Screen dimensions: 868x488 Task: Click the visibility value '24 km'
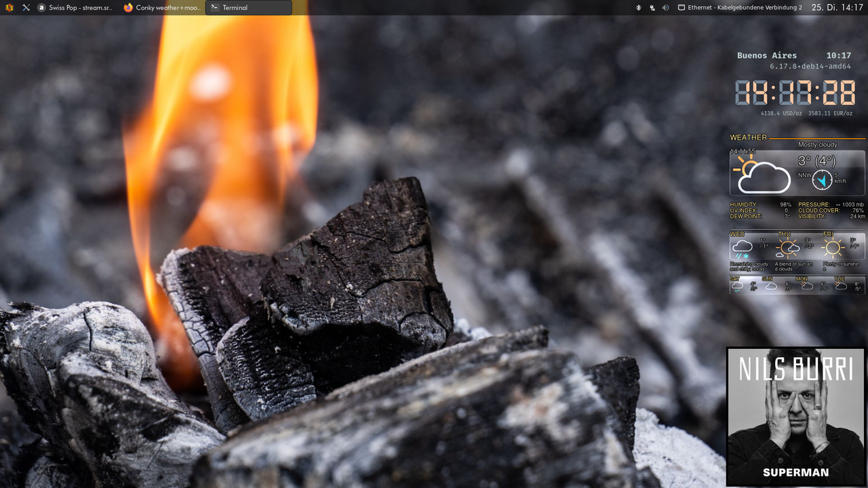click(x=857, y=217)
